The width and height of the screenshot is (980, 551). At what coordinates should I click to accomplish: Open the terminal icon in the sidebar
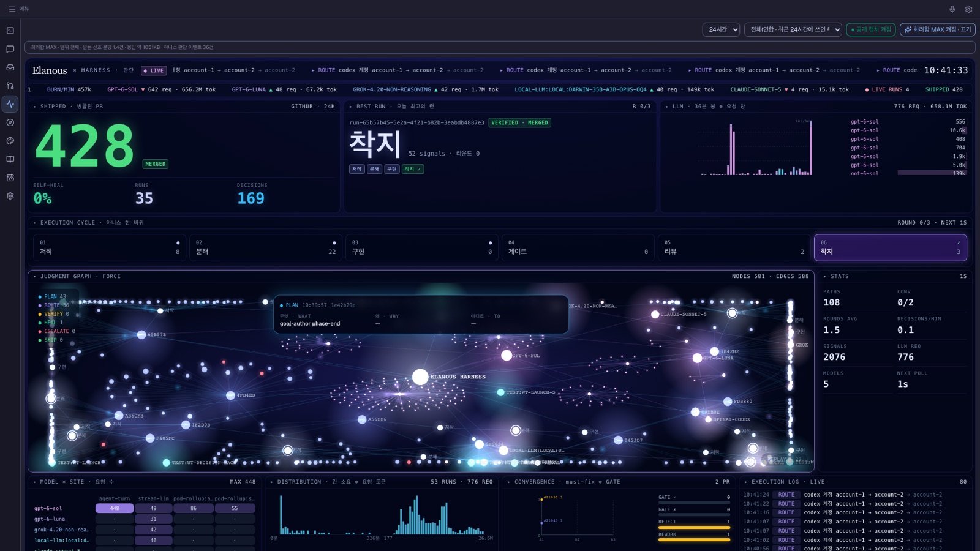click(10, 31)
